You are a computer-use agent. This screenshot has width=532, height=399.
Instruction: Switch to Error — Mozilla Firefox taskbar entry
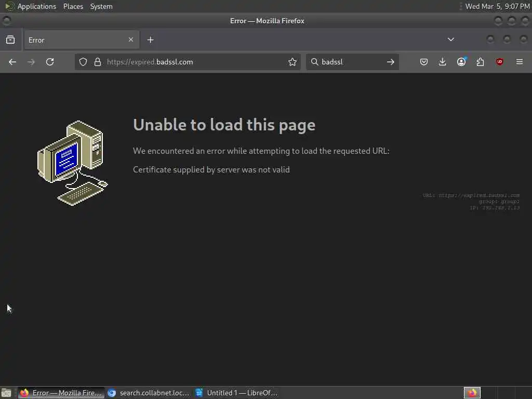pos(61,393)
